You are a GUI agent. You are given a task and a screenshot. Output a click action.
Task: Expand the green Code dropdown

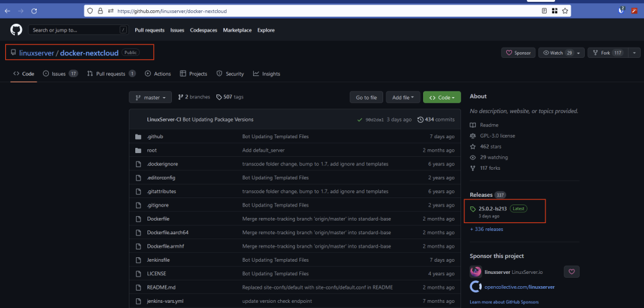click(x=442, y=98)
